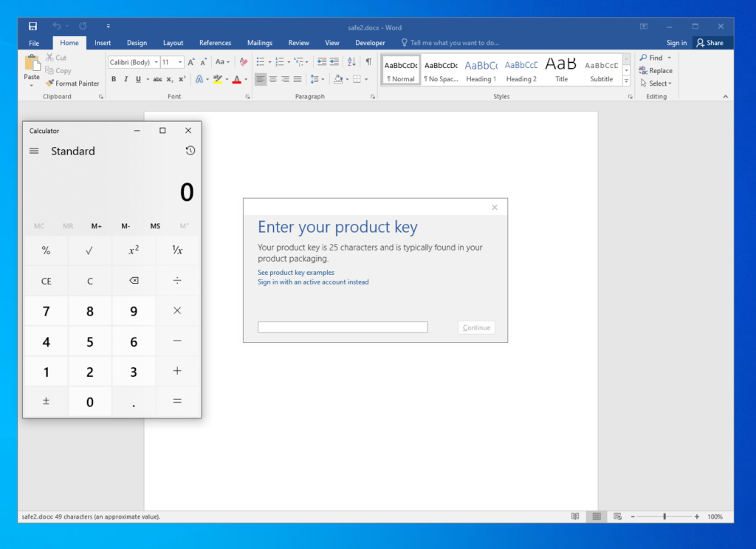Viewport: 756px width, 549px height.
Task: Switch to the Insert tab
Action: 103,43
